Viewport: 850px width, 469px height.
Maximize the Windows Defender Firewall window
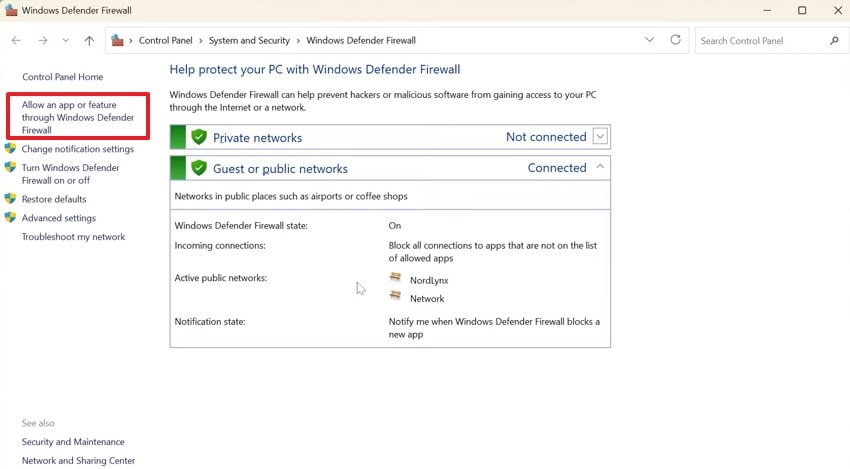click(802, 10)
